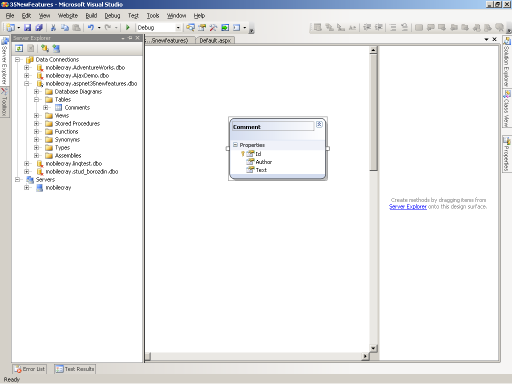This screenshot has width=512, height=384.
Task: Select the Text property in Comment entity
Action: pos(261,170)
